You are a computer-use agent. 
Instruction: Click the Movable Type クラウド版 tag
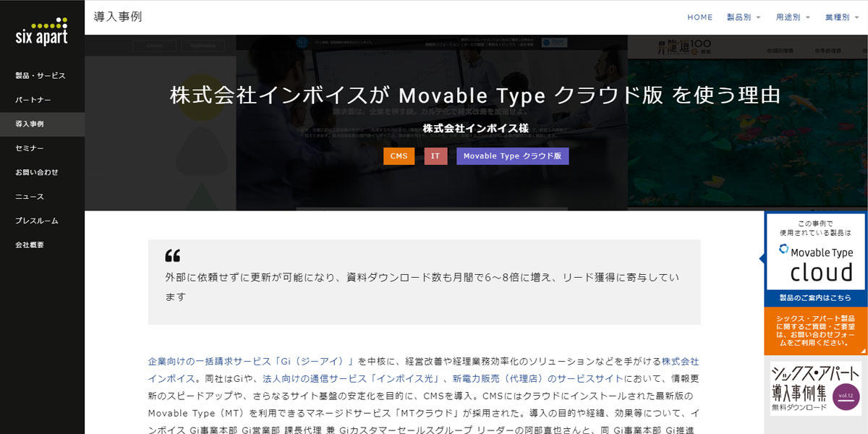513,156
